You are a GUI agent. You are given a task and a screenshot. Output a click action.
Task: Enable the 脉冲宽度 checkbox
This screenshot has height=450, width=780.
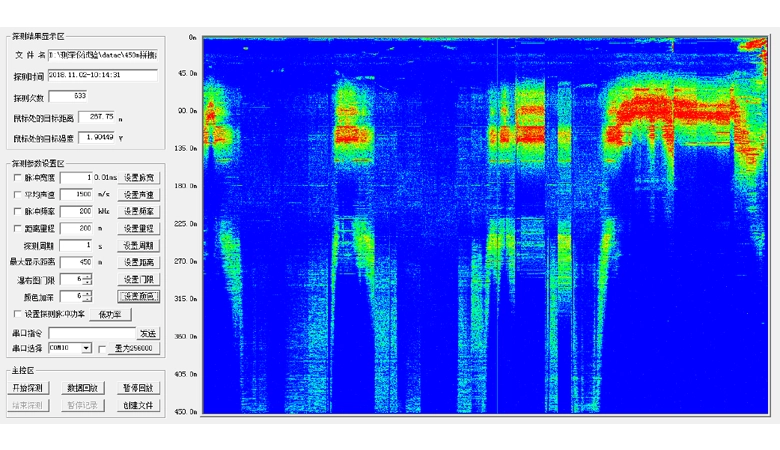coord(17,178)
